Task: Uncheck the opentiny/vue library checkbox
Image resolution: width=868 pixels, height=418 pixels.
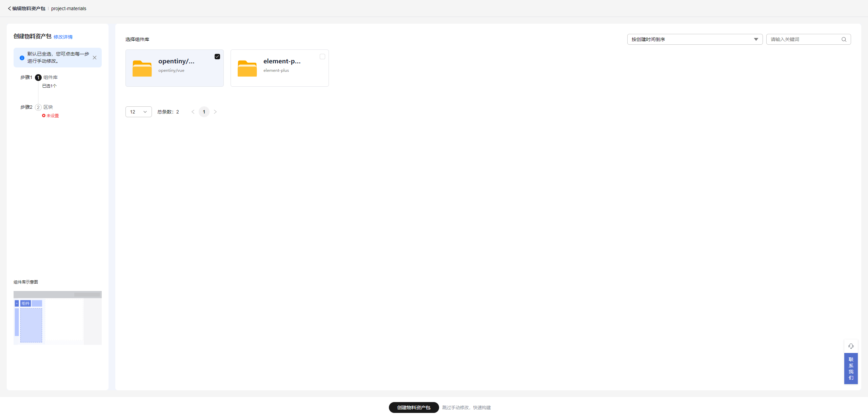Action: click(217, 57)
